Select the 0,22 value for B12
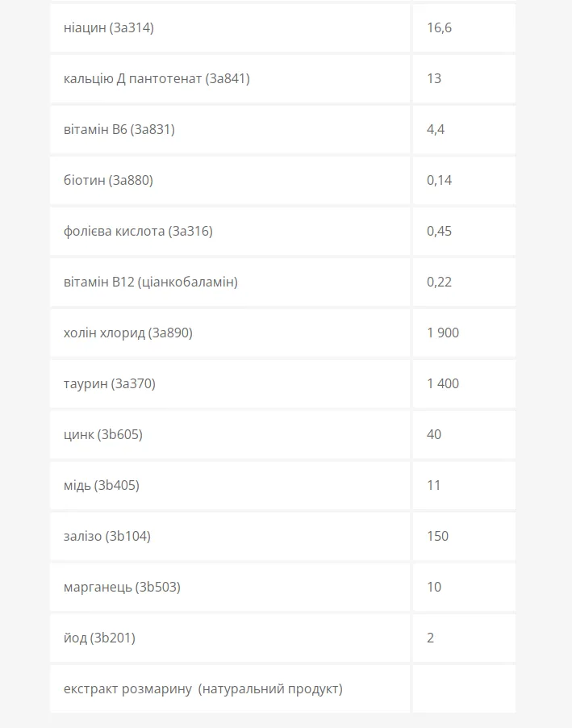 tap(439, 282)
